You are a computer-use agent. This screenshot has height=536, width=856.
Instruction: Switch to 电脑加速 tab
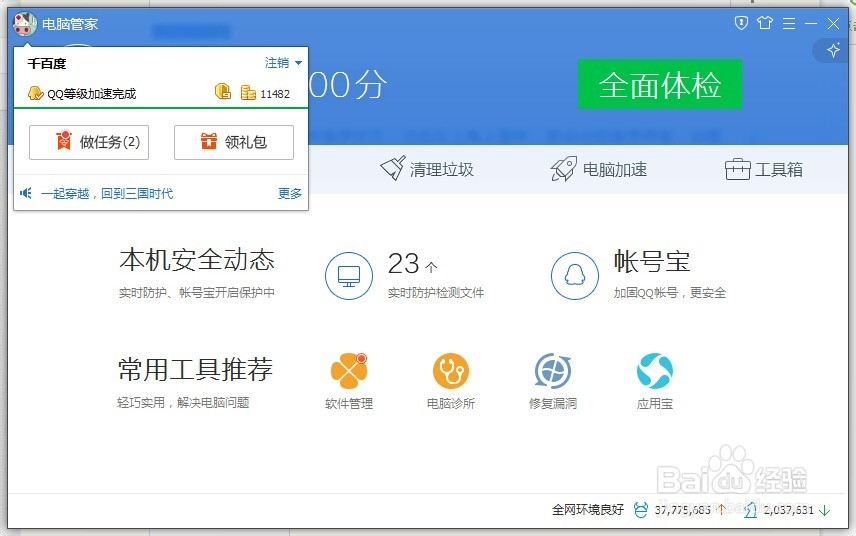click(x=599, y=169)
